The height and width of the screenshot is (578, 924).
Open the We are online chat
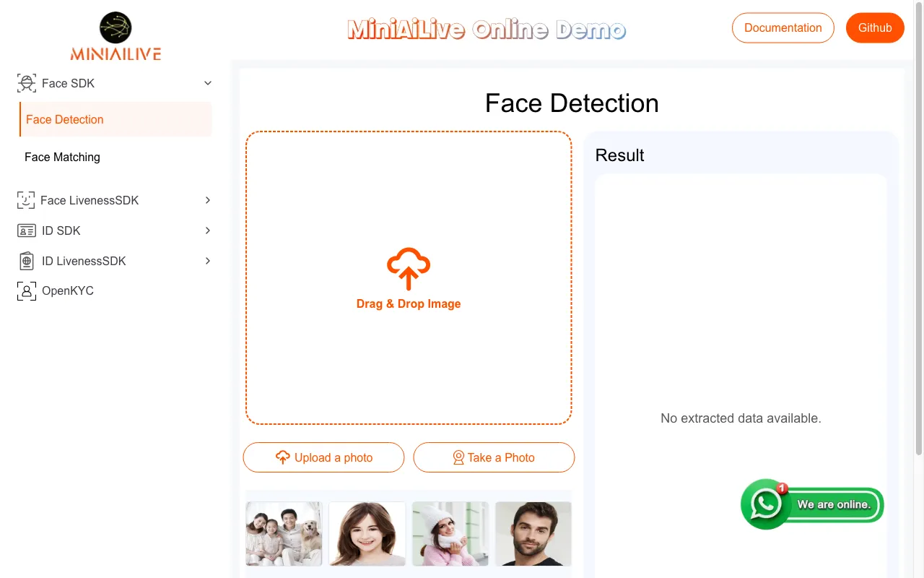click(812, 504)
